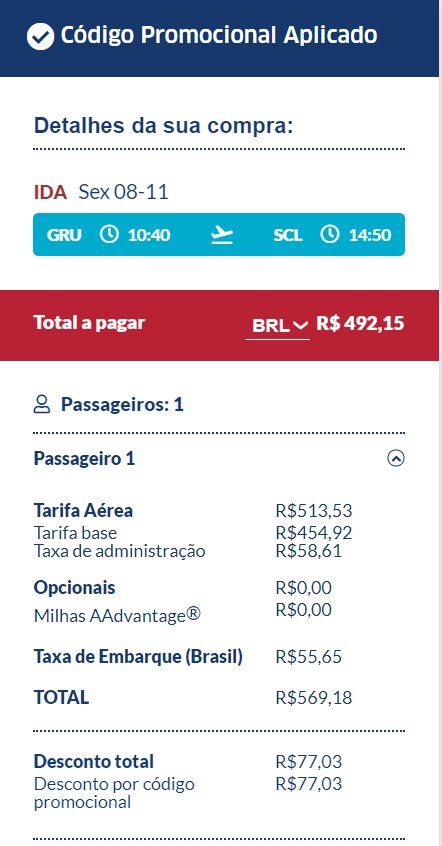Image resolution: width=442 pixels, height=846 pixels.
Task: Click the Passageiros: 1 heading
Action: pos(122,404)
